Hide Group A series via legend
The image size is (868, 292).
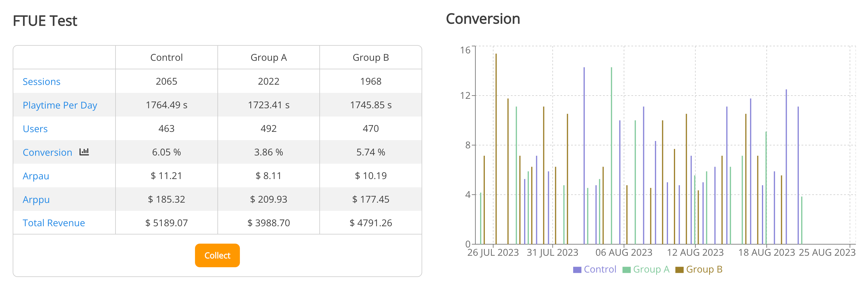coord(651,270)
